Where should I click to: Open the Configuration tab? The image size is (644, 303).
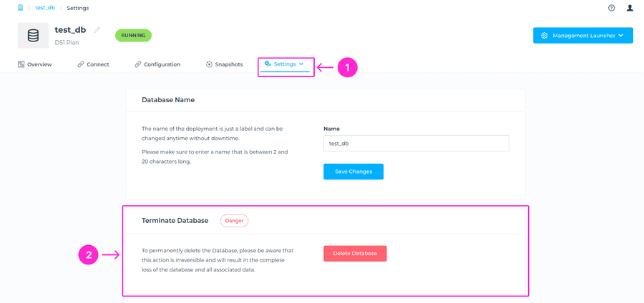pos(162,64)
